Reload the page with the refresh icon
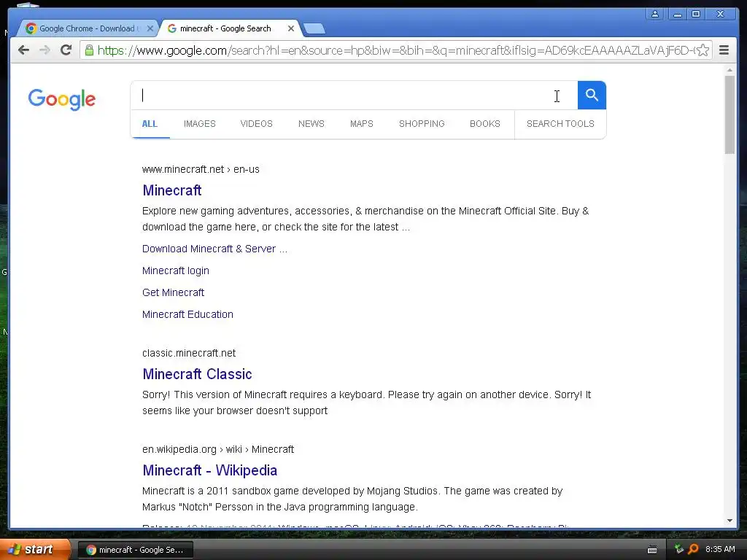 [x=66, y=50]
